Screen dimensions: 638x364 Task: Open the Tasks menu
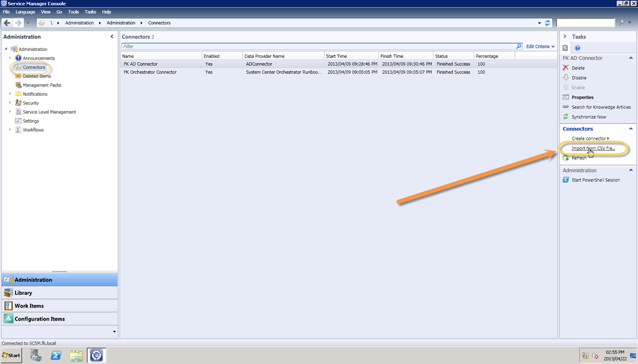click(x=90, y=12)
